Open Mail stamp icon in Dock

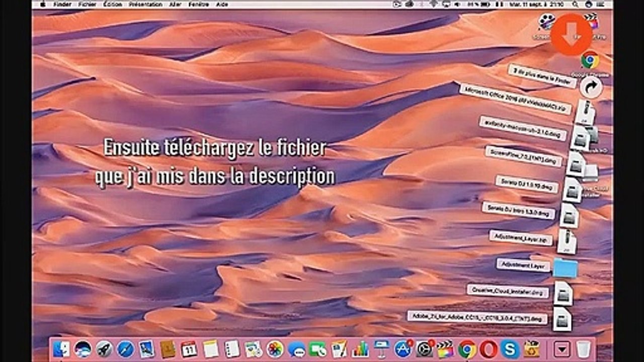(146, 349)
